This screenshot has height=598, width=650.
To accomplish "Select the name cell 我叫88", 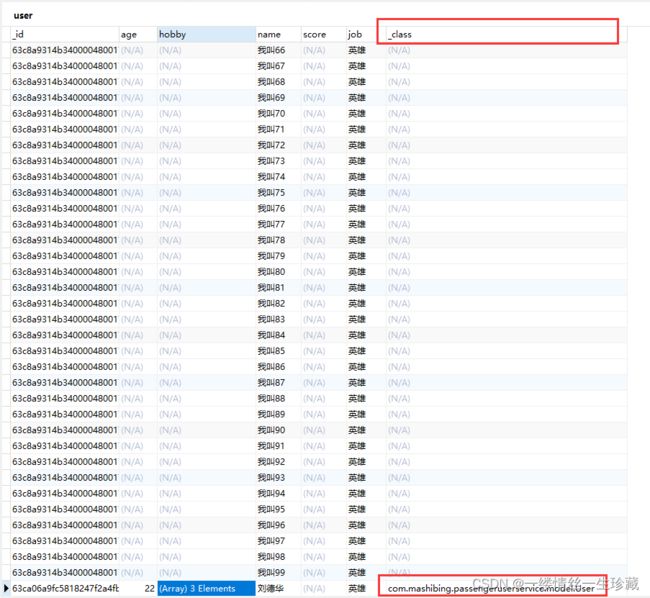I will tap(278, 398).
